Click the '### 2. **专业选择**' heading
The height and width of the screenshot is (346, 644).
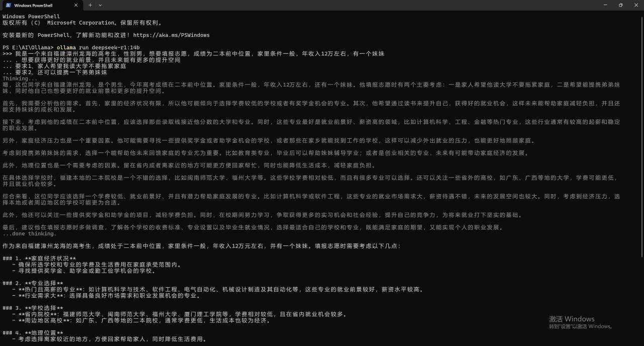click(33, 283)
